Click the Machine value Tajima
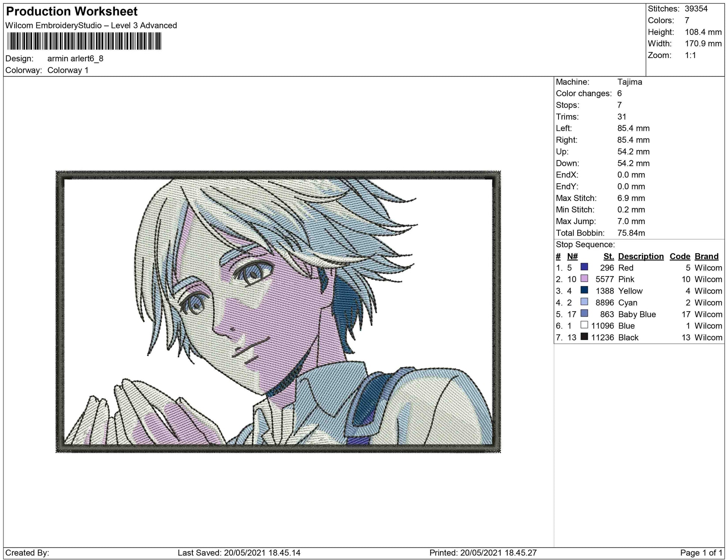 coord(629,82)
